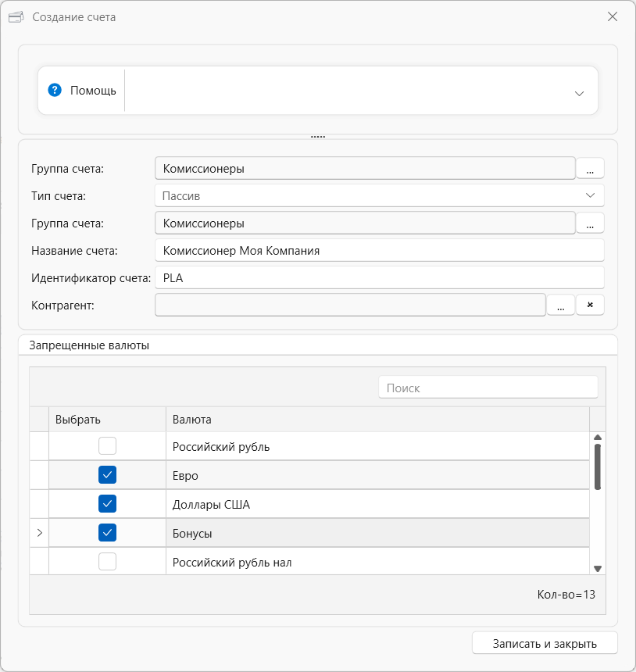The width and height of the screenshot is (636, 672).
Task: Click browse button for first Группа счета
Action: click(x=590, y=168)
